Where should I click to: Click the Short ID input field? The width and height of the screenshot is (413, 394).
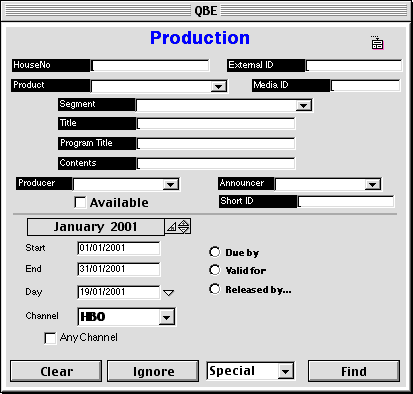pos(346,202)
